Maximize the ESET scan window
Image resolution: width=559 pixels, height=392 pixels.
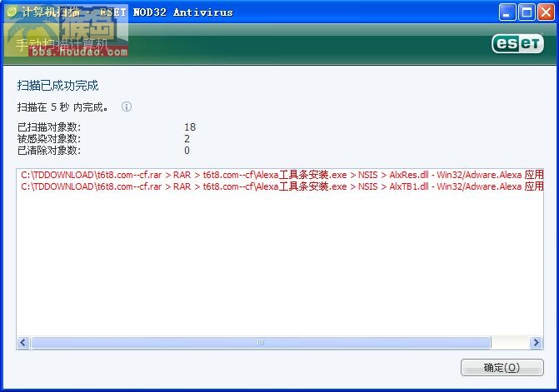click(527, 12)
